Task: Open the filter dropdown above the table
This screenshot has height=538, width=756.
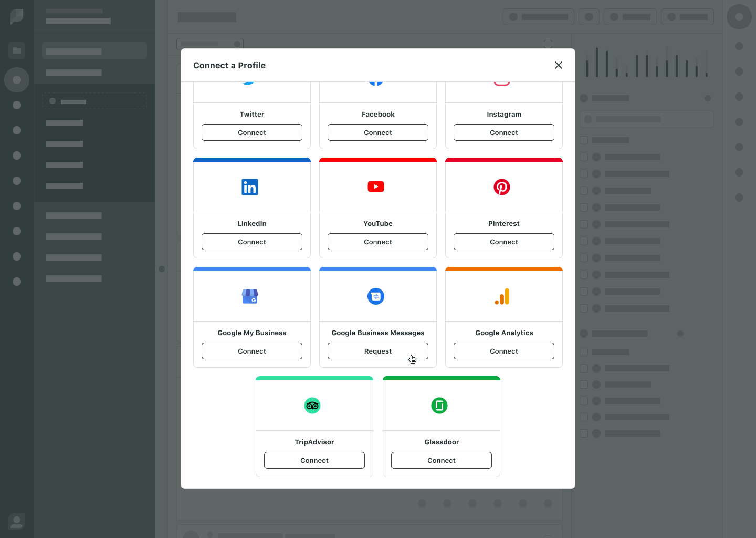Action: point(210,44)
